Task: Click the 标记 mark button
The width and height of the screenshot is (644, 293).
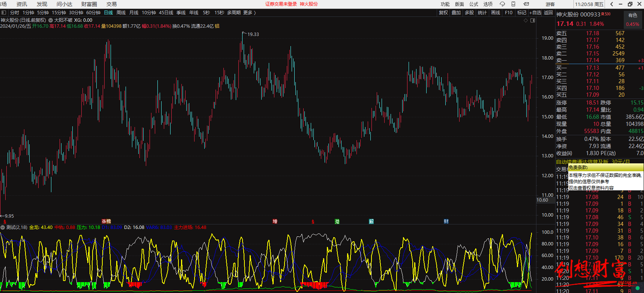Action: click(522, 13)
